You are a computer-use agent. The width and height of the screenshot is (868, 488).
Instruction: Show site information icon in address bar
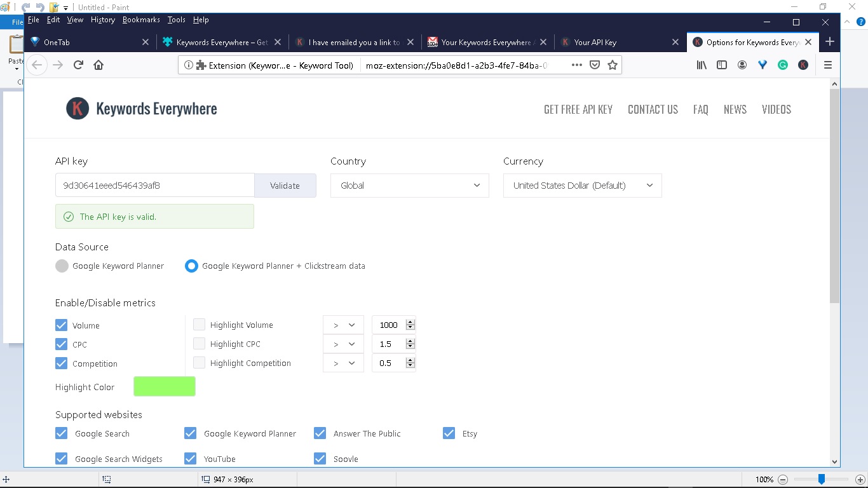(189, 65)
